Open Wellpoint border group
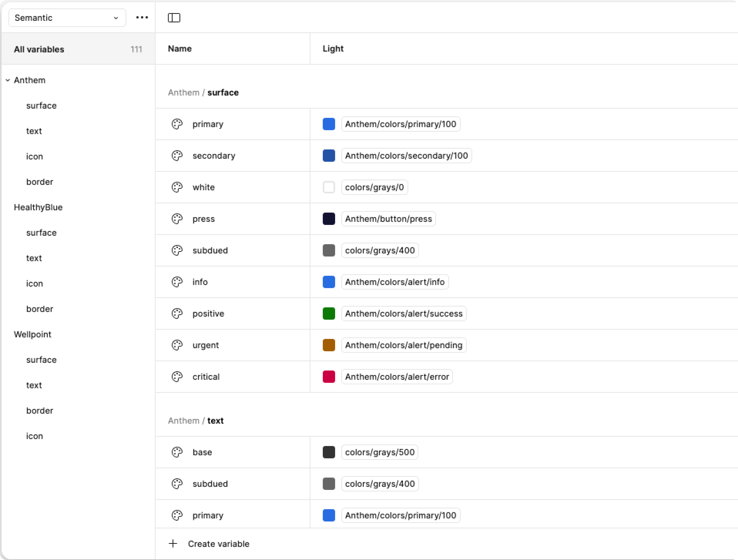The image size is (738, 560). [40, 411]
